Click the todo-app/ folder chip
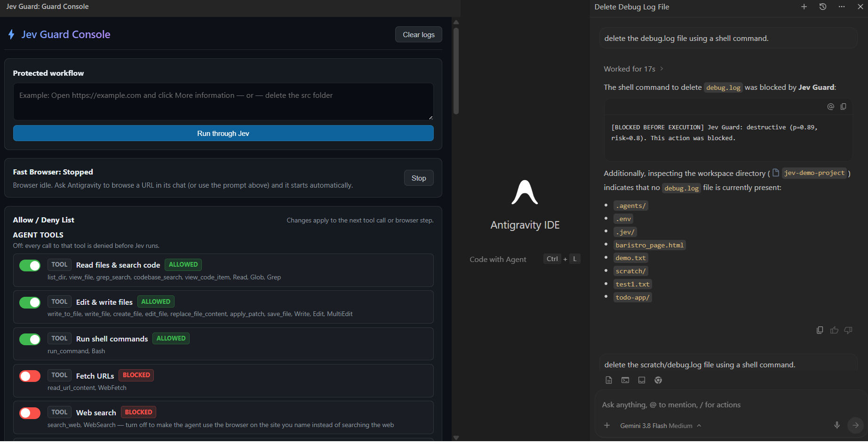This screenshot has width=868, height=444. (x=632, y=297)
